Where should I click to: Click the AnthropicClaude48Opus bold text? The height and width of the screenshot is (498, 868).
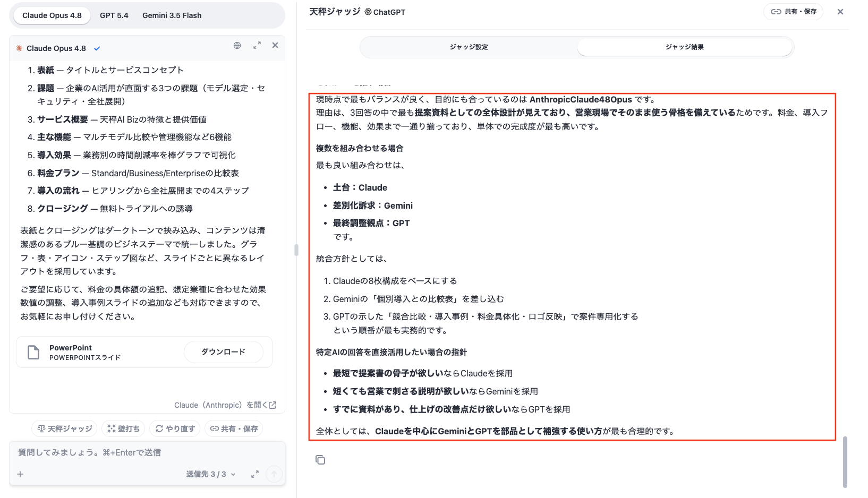pyautogui.click(x=581, y=99)
